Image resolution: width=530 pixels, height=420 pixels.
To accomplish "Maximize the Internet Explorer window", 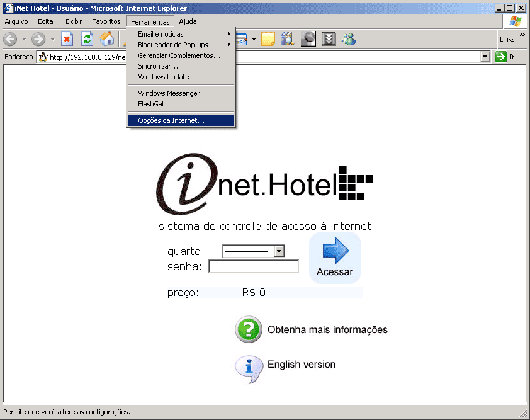I will click(510, 8).
